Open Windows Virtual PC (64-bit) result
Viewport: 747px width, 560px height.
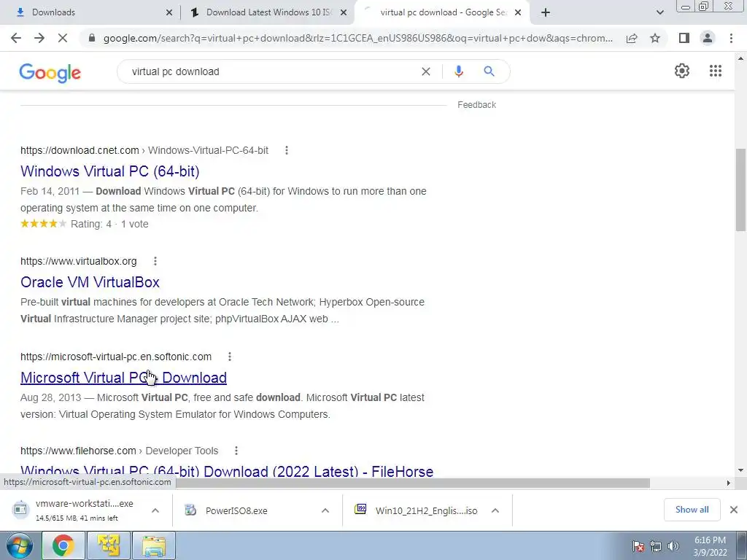pyautogui.click(x=110, y=171)
